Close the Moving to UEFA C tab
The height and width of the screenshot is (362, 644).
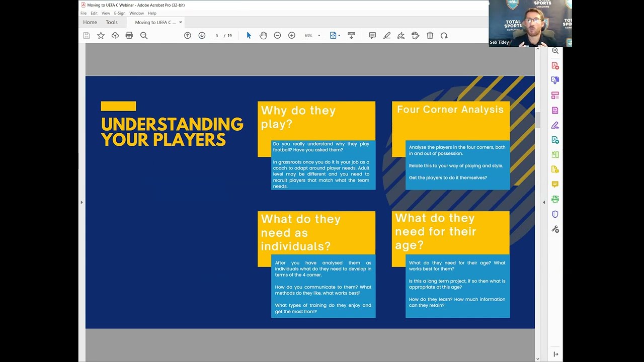click(181, 22)
